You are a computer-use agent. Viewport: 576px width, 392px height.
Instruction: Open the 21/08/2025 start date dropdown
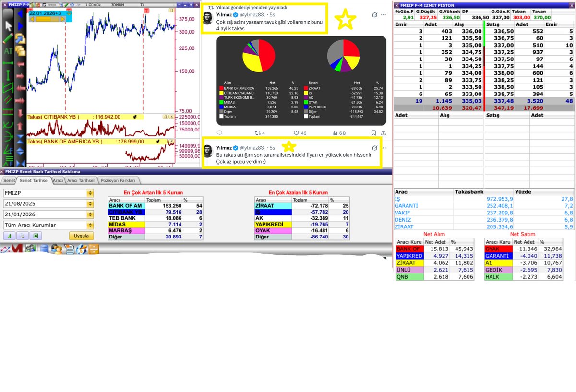coord(90,203)
